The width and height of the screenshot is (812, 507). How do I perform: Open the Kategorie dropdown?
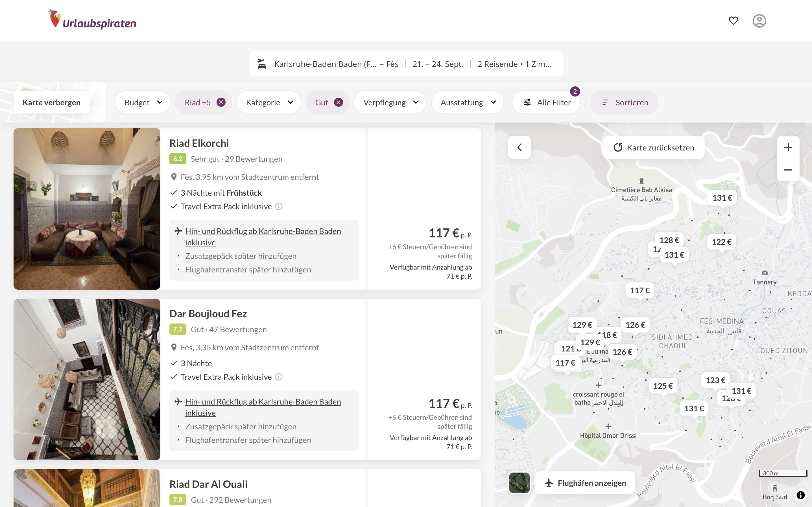coord(269,102)
